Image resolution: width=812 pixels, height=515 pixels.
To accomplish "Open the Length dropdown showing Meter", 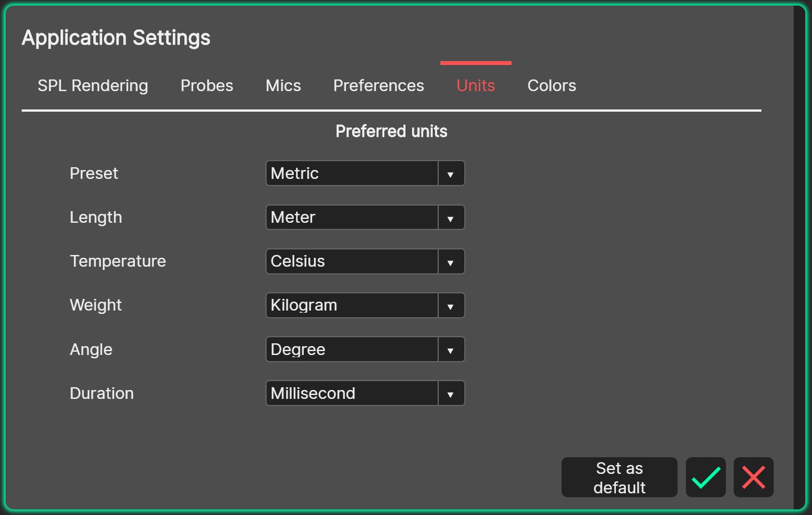I will click(352, 217).
